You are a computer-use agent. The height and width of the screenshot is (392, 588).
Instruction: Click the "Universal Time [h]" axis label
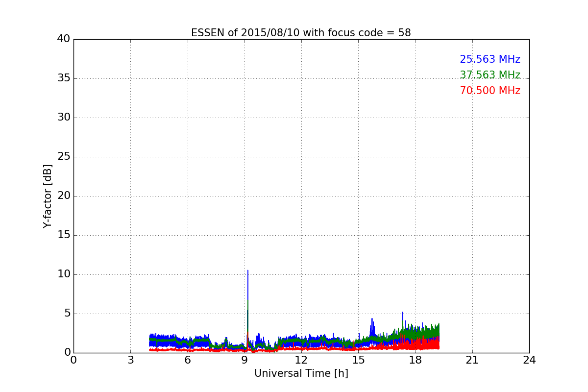pos(301,373)
